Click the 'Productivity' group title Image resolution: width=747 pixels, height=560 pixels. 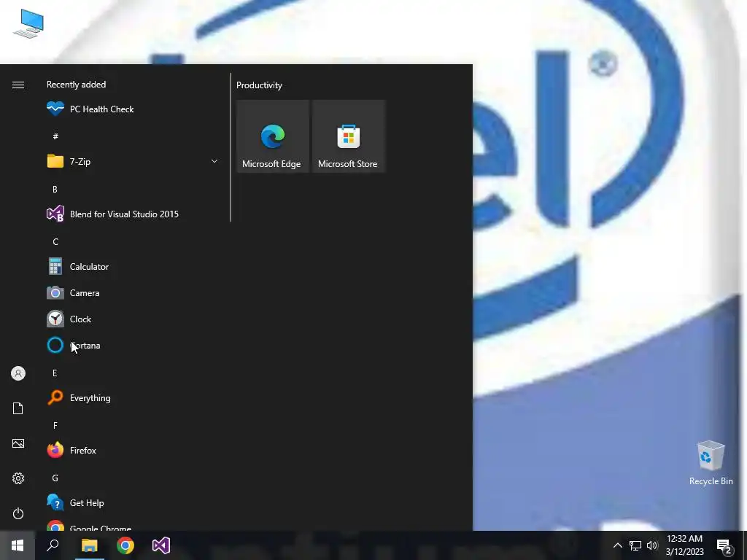point(259,85)
